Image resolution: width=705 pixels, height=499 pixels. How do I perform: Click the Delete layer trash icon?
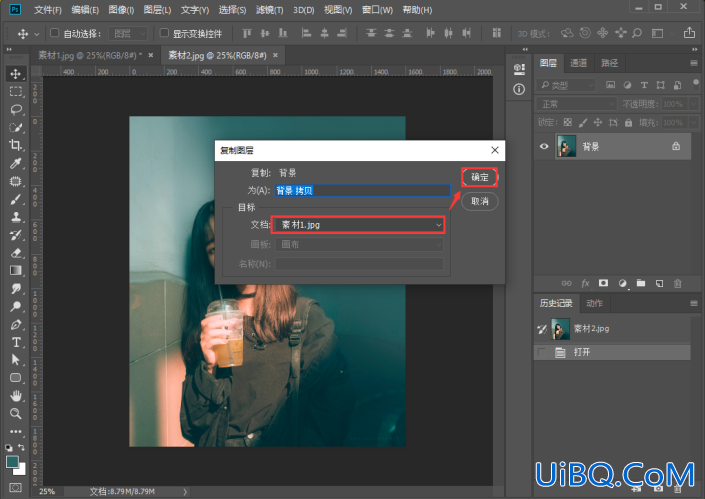tap(678, 283)
